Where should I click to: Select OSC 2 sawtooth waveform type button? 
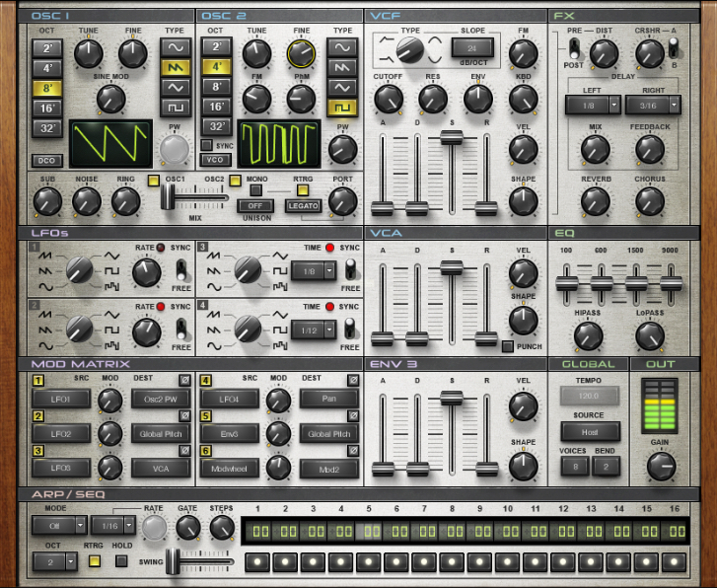pos(342,67)
